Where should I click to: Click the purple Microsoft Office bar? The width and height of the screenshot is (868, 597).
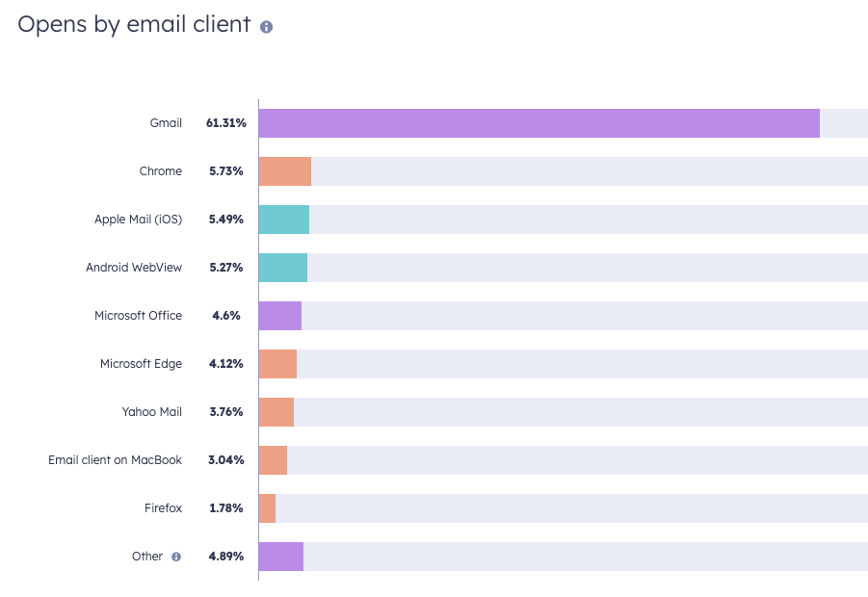(280, 316)
